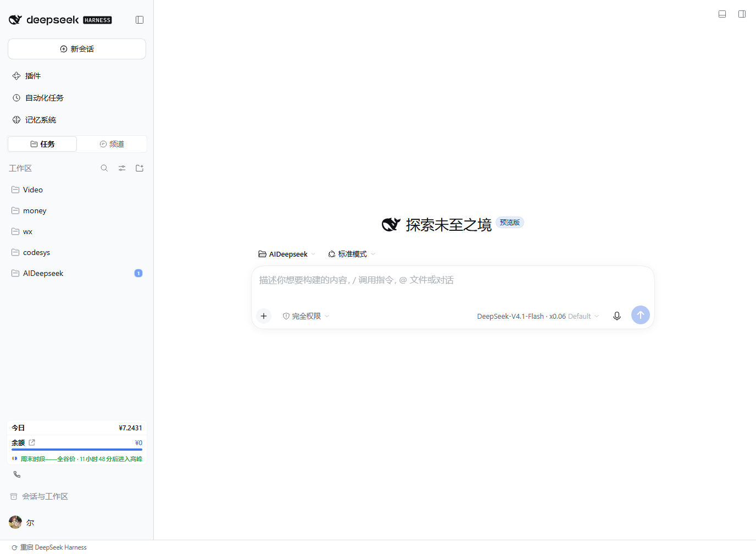
Task: Collapse the left sidebar panel icon
Action: pyautogui.click(x=140, y=20)
